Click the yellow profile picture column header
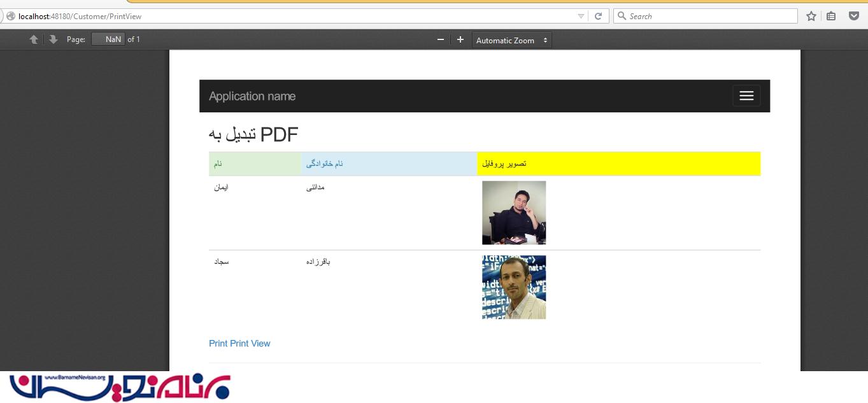The height and width of the screenshot is (403, 868). (618, 164)
